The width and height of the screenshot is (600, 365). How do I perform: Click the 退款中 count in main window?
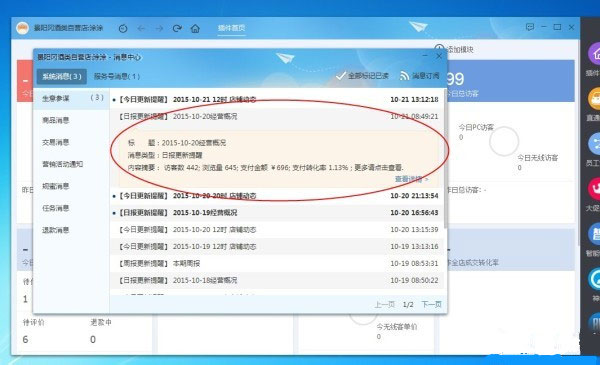coord(93,339)
